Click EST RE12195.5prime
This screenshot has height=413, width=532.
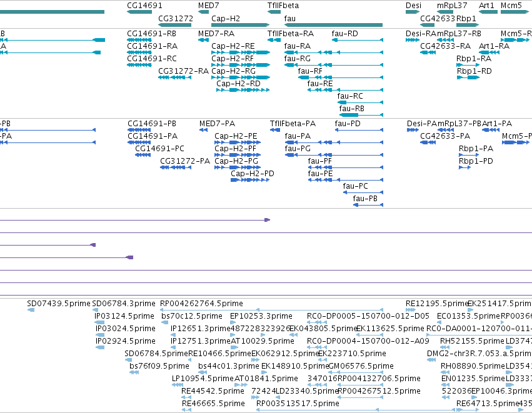tap(437, 304)
